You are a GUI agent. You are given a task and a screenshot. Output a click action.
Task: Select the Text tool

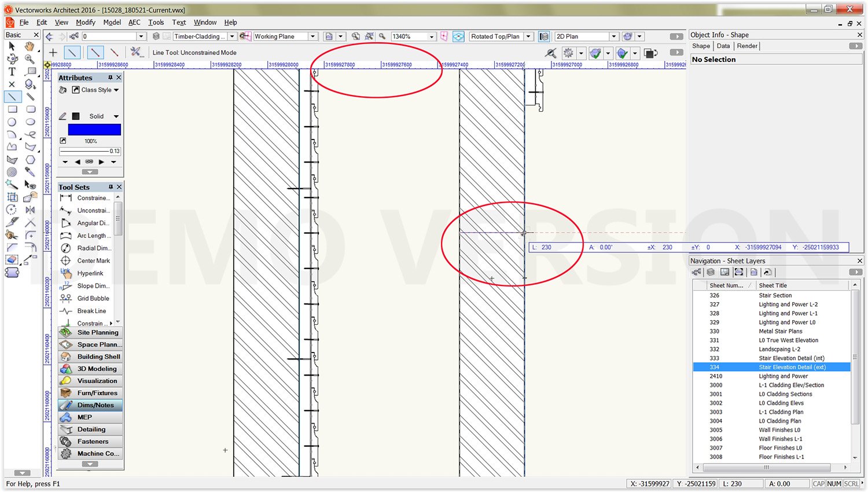11,72
